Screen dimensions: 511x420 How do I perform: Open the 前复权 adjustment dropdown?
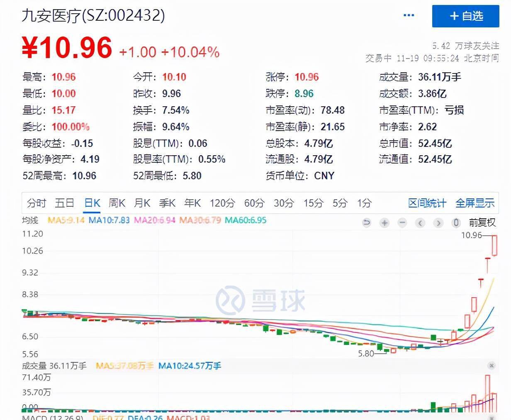(483, 223)
